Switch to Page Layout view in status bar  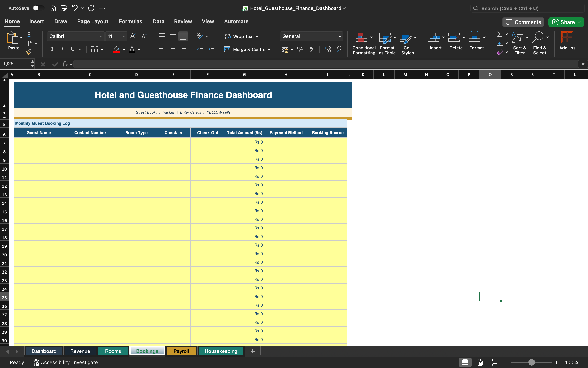(x=480, y=362)
